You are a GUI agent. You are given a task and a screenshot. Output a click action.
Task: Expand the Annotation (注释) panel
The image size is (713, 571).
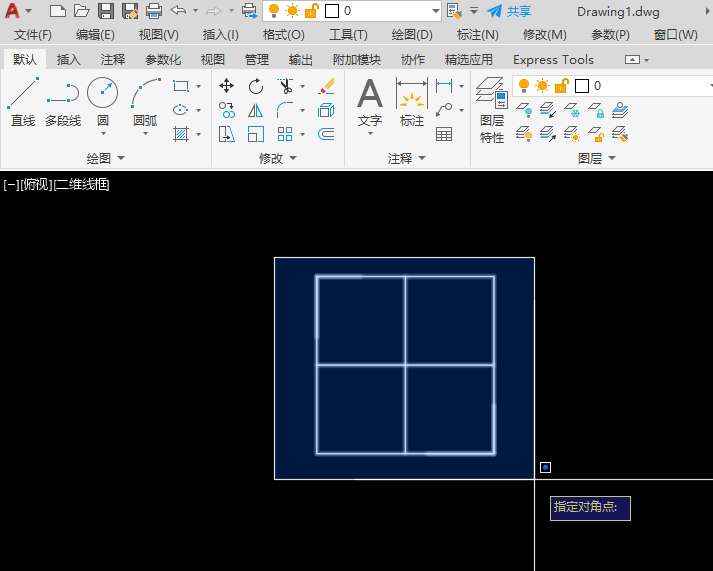click(407, 158)
